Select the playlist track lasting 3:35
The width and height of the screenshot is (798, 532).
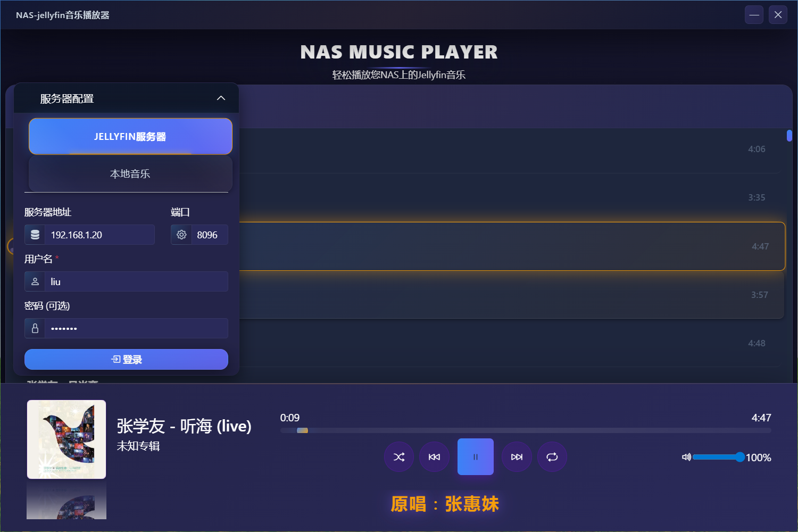coord(511,197)
